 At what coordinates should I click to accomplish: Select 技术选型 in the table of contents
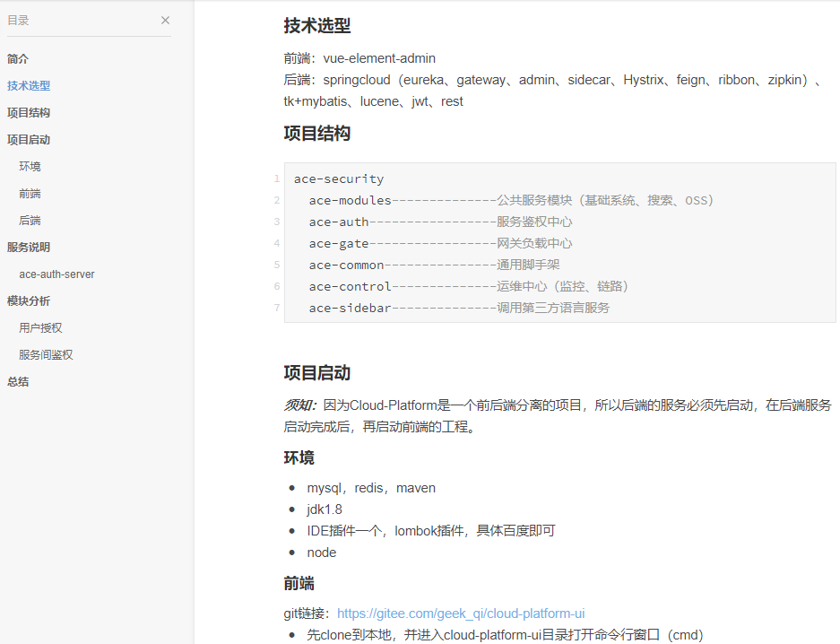point(29,86)
